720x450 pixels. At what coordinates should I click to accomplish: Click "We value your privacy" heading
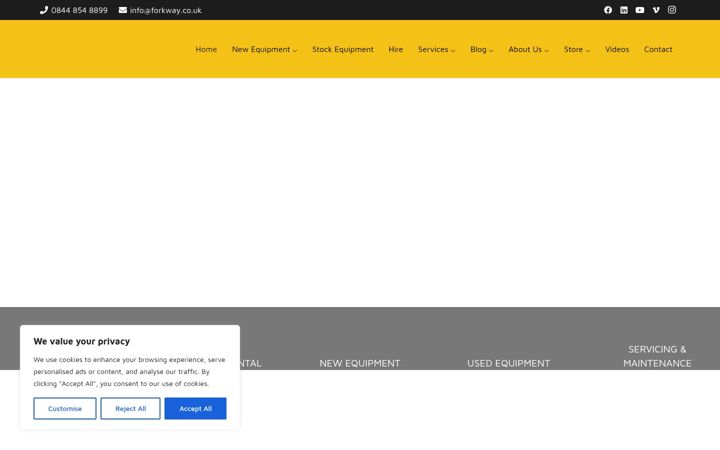[82, 341]
